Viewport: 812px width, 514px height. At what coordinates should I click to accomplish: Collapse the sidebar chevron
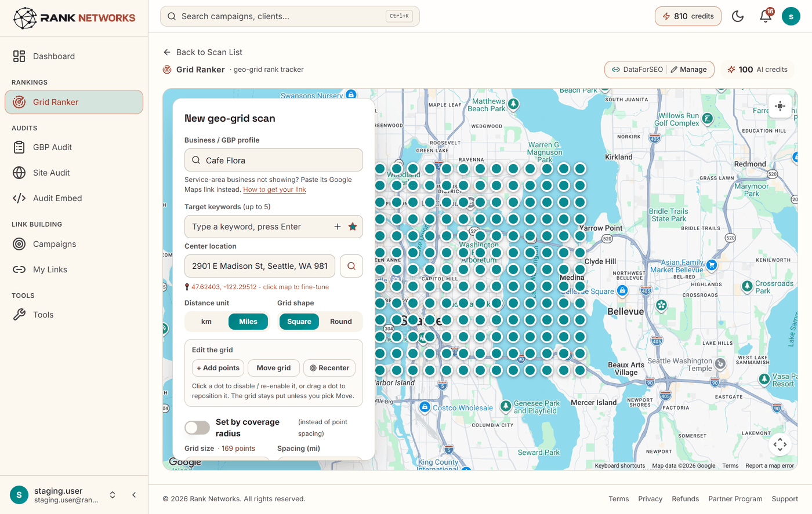(x=134, y=495)
